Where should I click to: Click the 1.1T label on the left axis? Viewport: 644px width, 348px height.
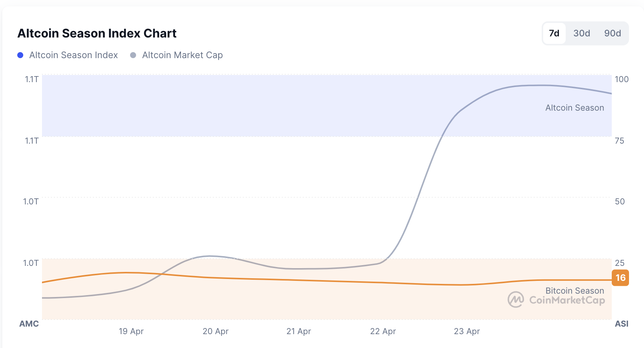(x=31, y=79)
